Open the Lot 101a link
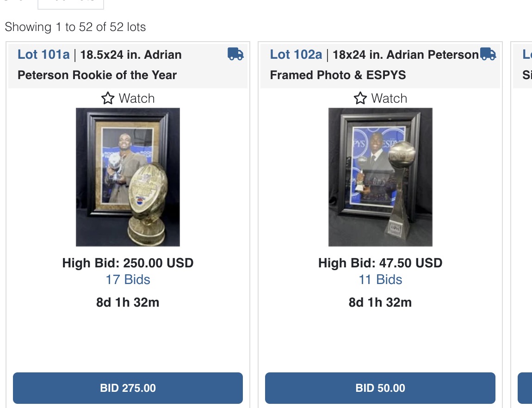 (x=43, y=55)
